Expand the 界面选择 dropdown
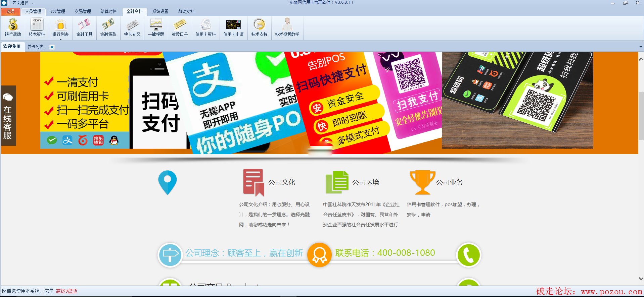Image resolution: width=644 pixels, height=297 pixels. pyautogui.click(x=23, y=3)
